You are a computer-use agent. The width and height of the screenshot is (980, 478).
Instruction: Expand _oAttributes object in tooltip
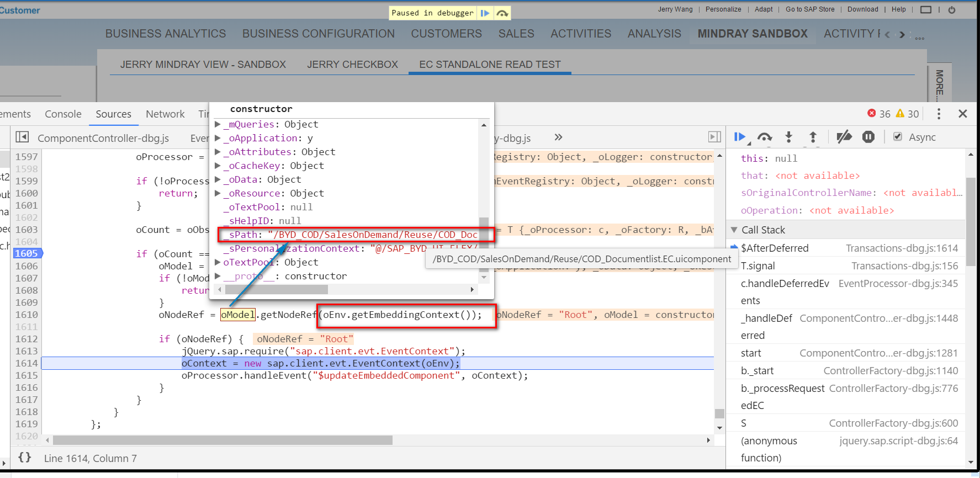(x=218, y=152)
